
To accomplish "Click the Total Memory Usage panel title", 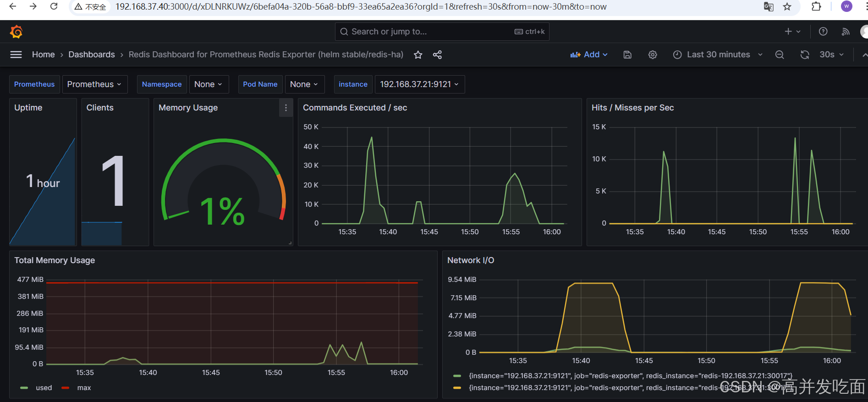I will tap(55, 260).
